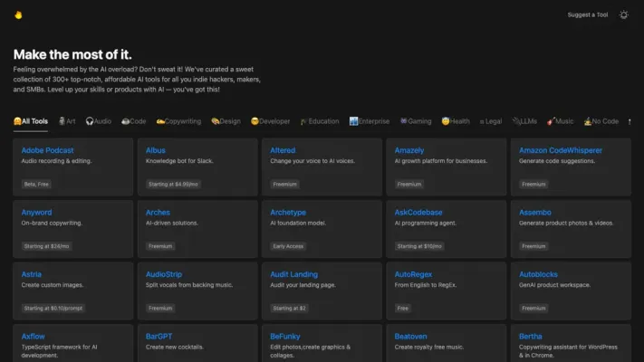Viewport: 644px width, 362px height.
Task: Pick the Developer category icon
Action: pos(255,121)
